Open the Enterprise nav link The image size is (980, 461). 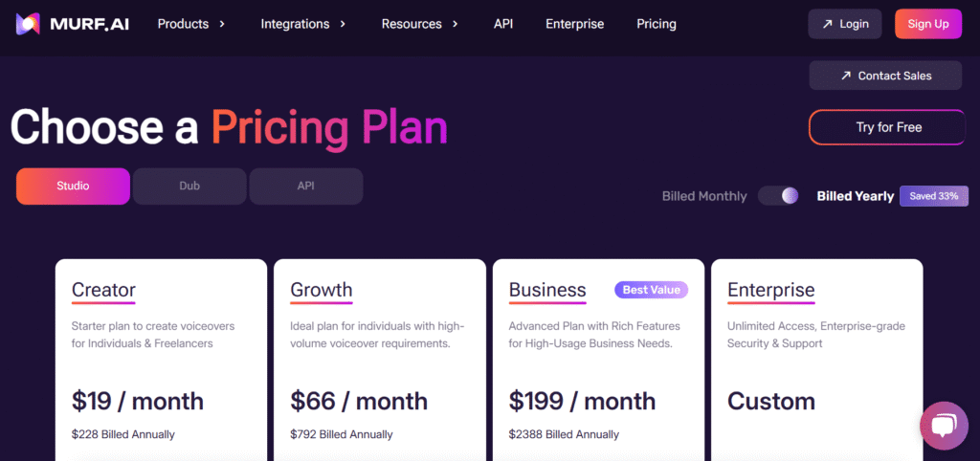574,24
